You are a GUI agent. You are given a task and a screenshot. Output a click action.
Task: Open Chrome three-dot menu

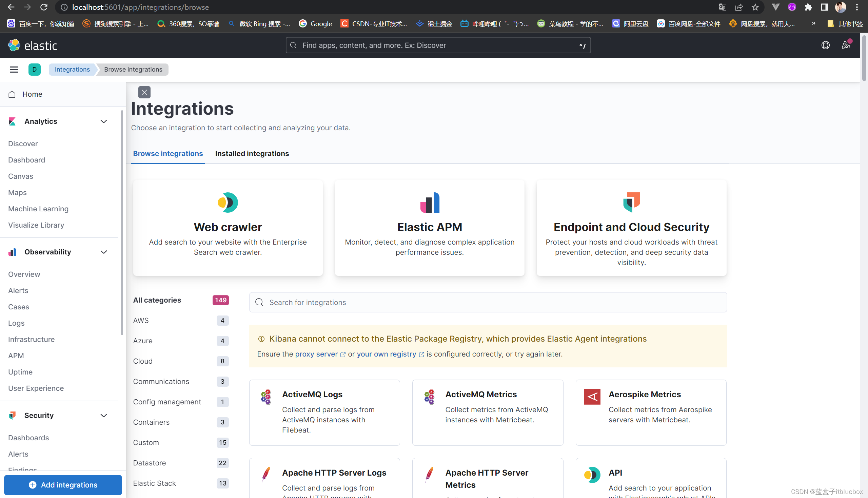[857, 7]
